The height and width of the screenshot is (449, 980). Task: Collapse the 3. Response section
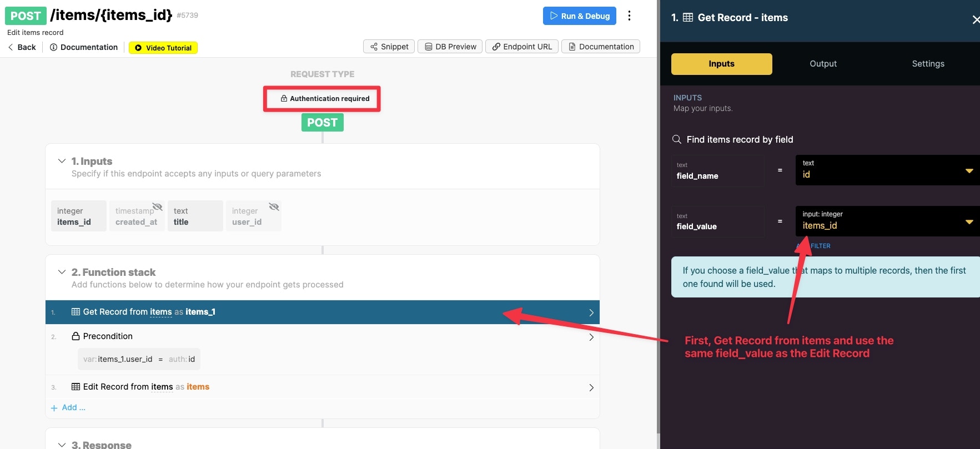tap(62, 445)
